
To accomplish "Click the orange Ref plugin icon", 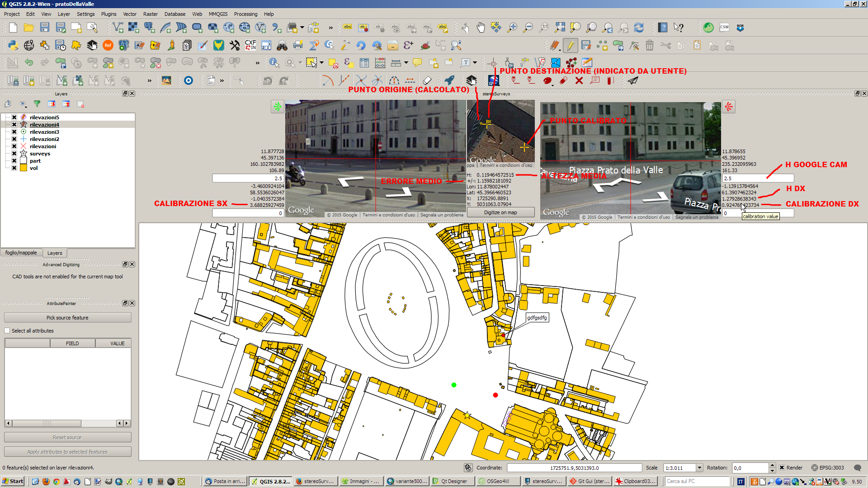I will pos(108,45).
